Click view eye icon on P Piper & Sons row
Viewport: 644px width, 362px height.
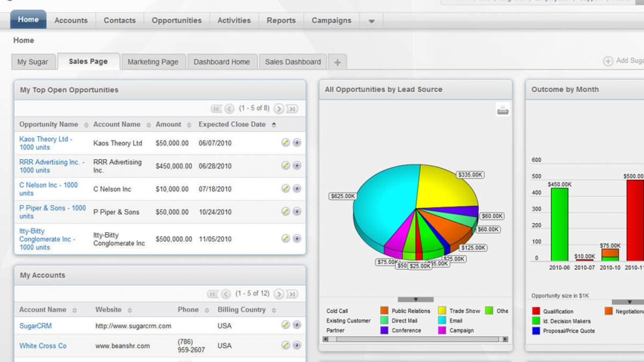(x=297, y=212)
